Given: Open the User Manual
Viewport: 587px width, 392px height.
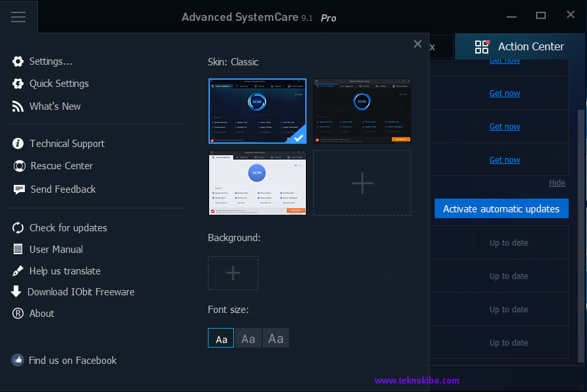Looking at the screenshot, I should (x=56, y=249).
